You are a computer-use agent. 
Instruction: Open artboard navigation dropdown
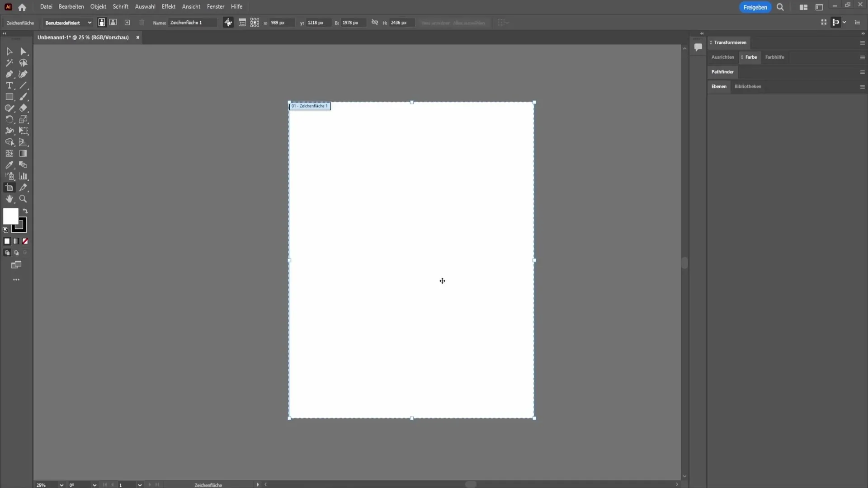140,485
